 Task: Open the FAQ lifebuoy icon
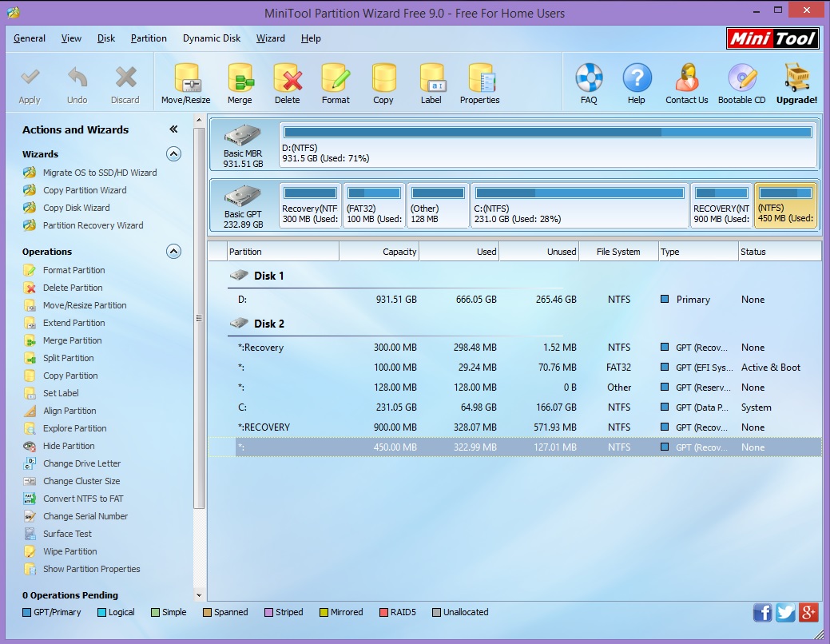[x=589, y=84]
